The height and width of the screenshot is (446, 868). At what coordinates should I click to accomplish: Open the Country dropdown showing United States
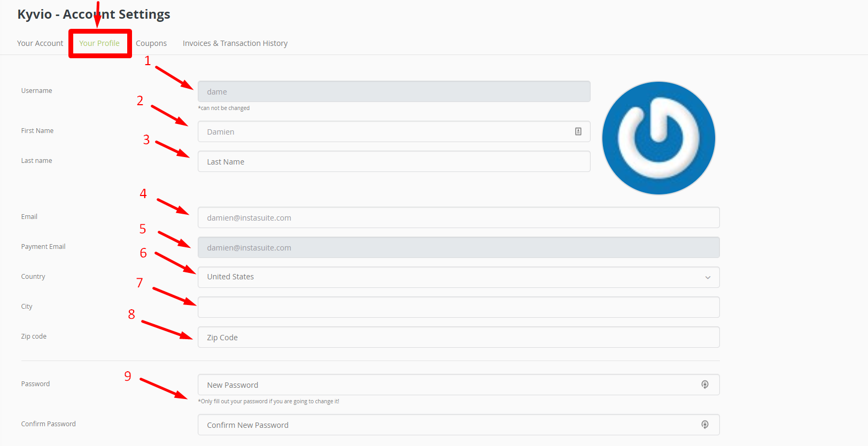(459, 277)
